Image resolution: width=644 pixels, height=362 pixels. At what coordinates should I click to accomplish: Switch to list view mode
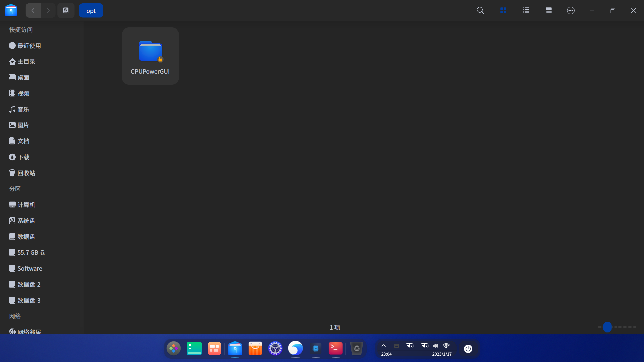[526, 11]
